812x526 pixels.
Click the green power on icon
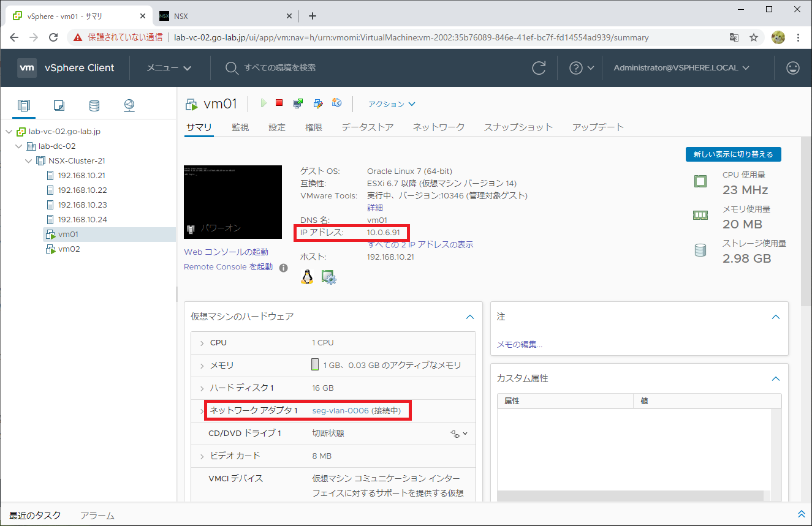point(264,103)
